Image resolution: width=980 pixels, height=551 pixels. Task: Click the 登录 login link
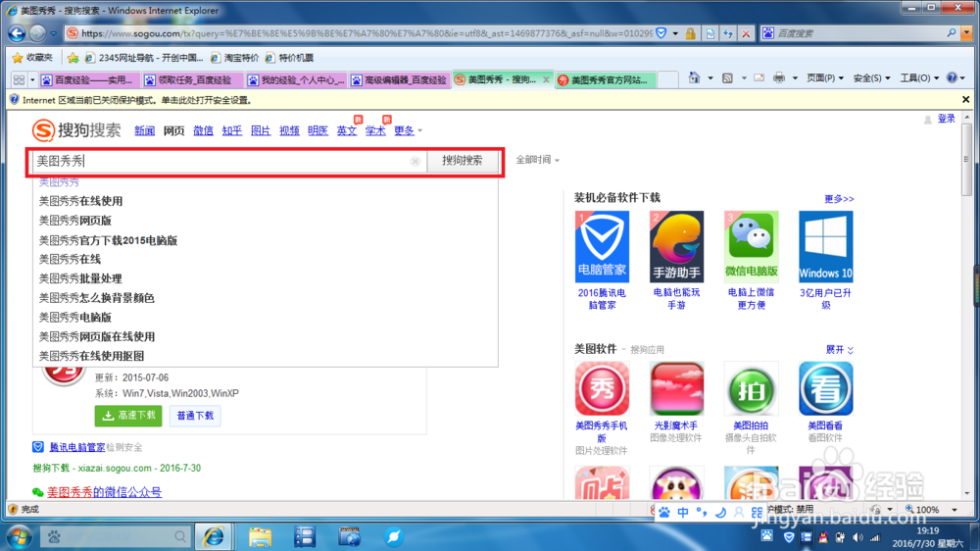pos(947,119)
